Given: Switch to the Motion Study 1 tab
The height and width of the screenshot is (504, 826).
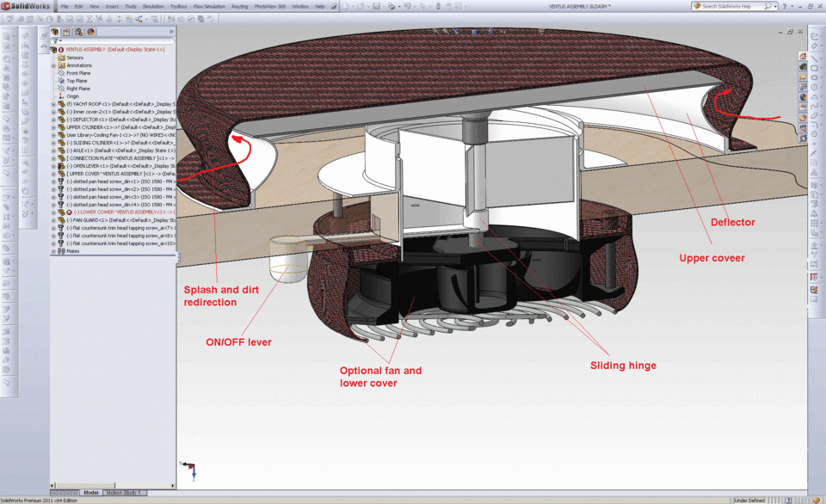Looking at the screenshot, I should pos(124,494).
